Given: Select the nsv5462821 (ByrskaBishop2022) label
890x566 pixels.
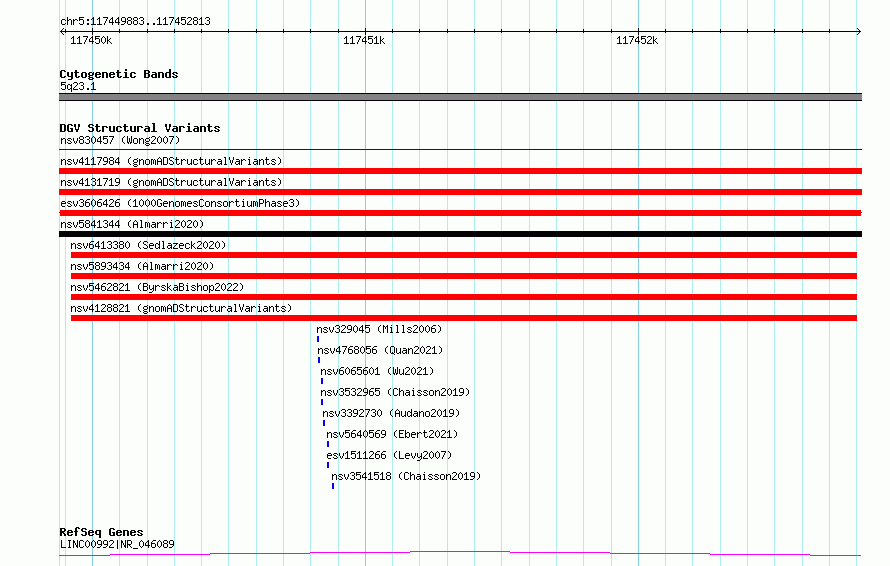Looking at the screenshot, I should pyautogui.click(x=157, y=287).
